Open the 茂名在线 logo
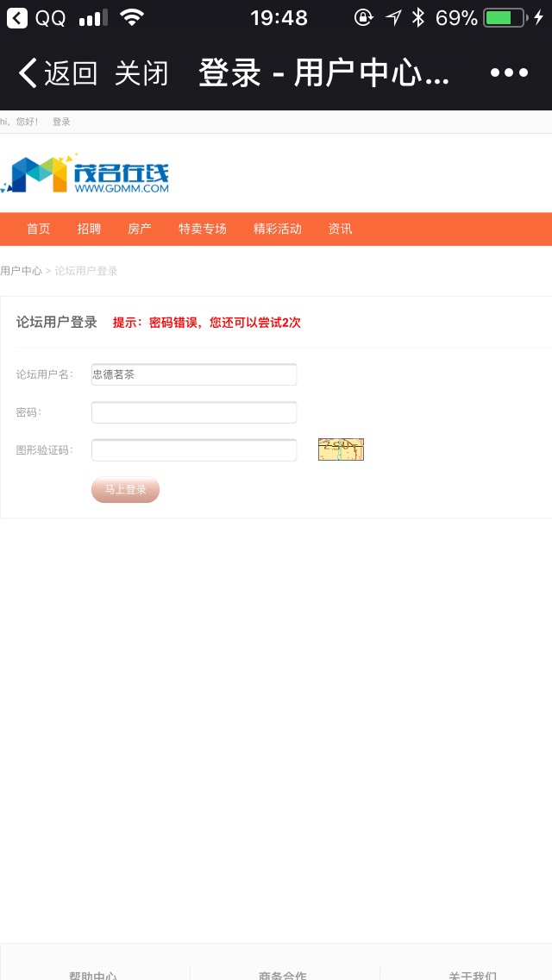The height and width of the screenshot is (980, 552). [85, 173]
